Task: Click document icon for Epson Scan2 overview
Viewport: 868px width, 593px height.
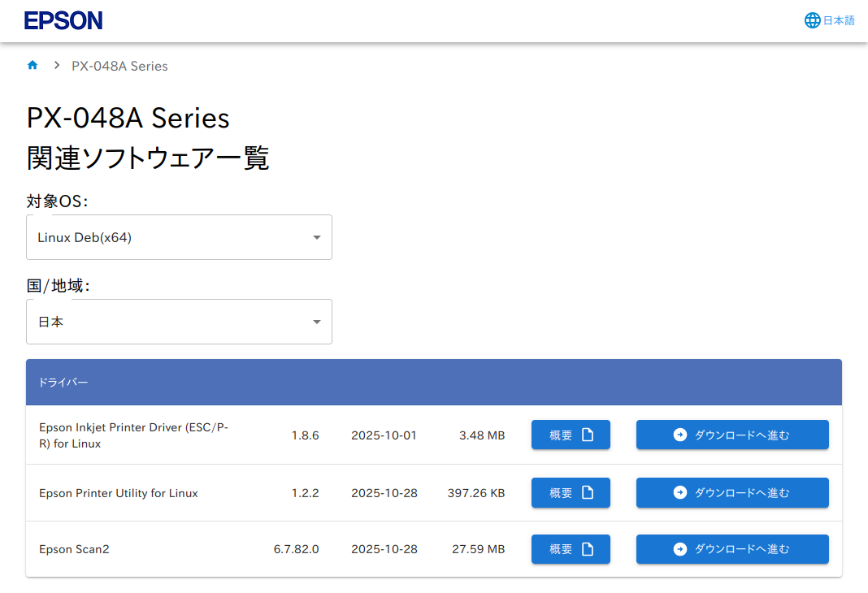Action: [588, 549]
